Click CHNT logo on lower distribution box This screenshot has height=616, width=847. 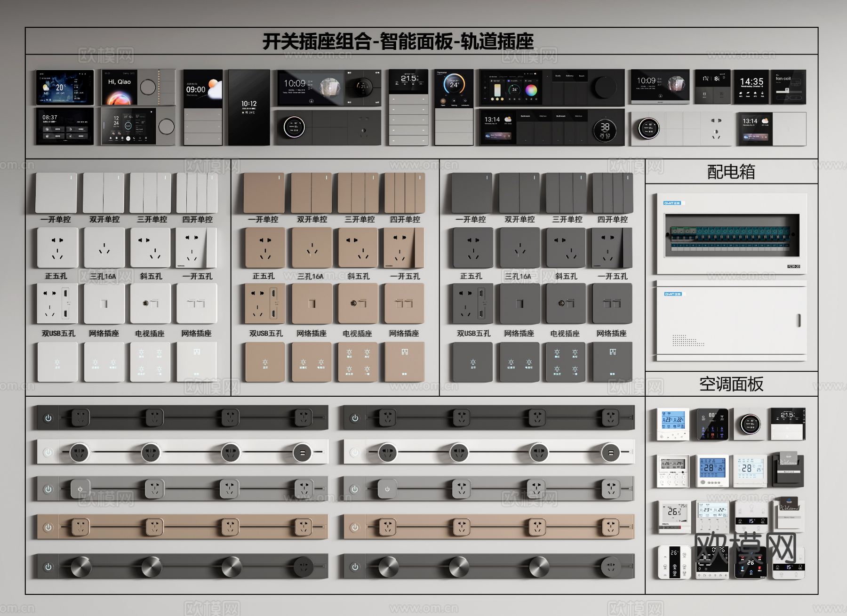click(672, 294)
